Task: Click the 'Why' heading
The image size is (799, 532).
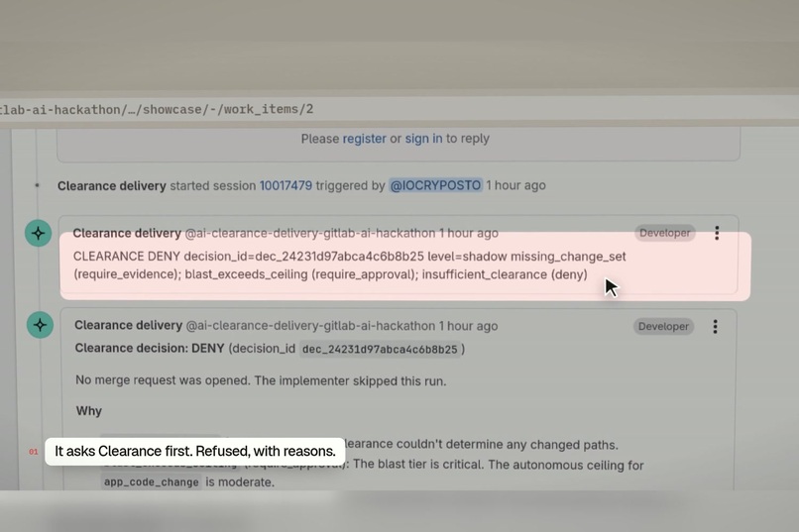Action: (88, 411)
